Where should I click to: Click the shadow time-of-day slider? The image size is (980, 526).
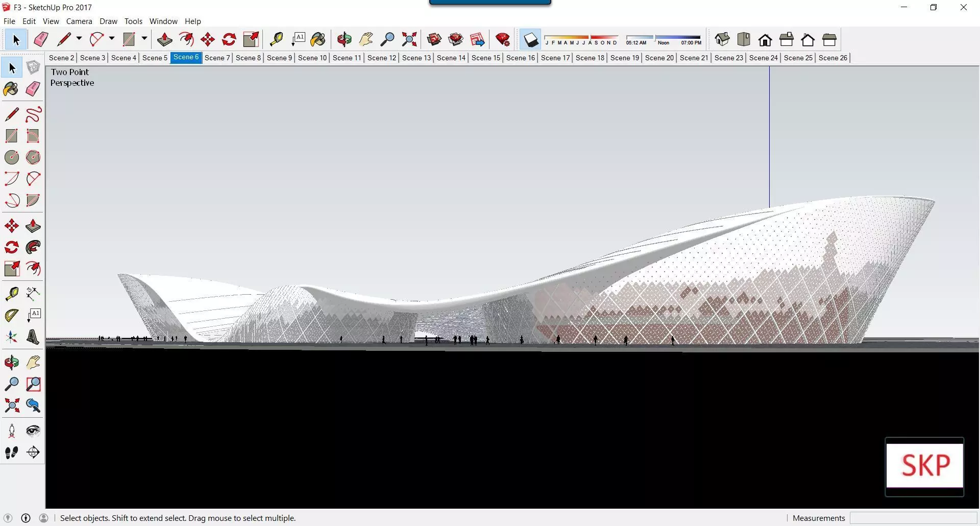pos(664,39)
